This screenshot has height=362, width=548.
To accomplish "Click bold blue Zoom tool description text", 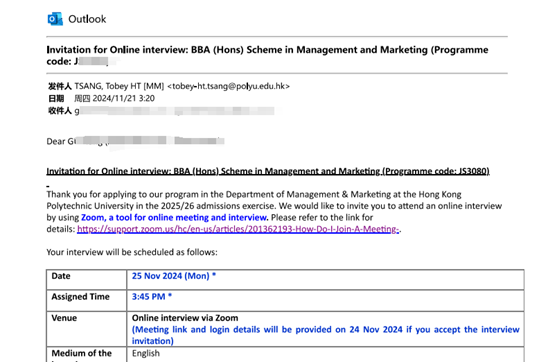I will coord(174,217).
